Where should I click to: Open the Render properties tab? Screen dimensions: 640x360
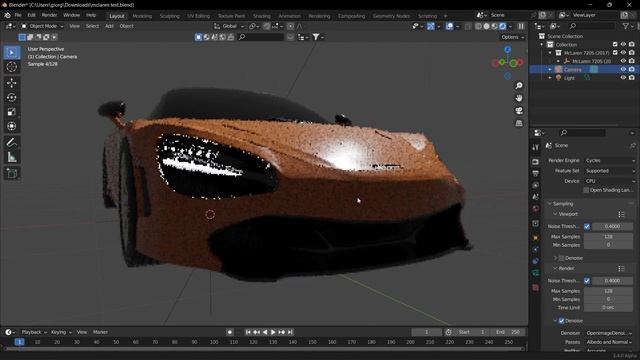[536, 162]
